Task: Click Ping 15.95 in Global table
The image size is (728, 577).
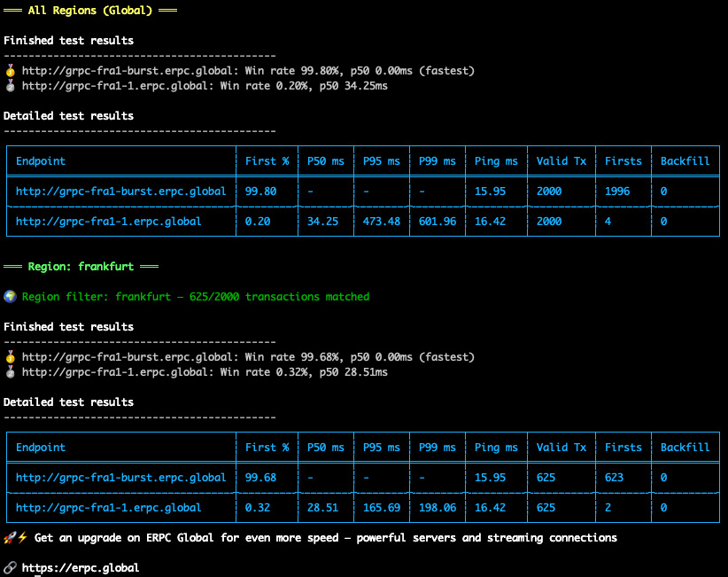Action: point(490,191)
